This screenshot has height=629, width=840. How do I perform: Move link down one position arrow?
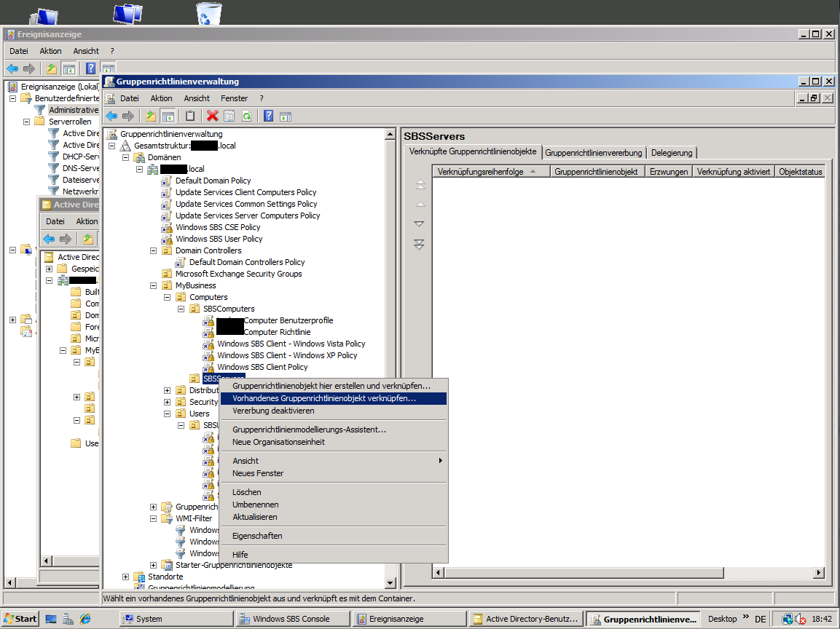420,223
